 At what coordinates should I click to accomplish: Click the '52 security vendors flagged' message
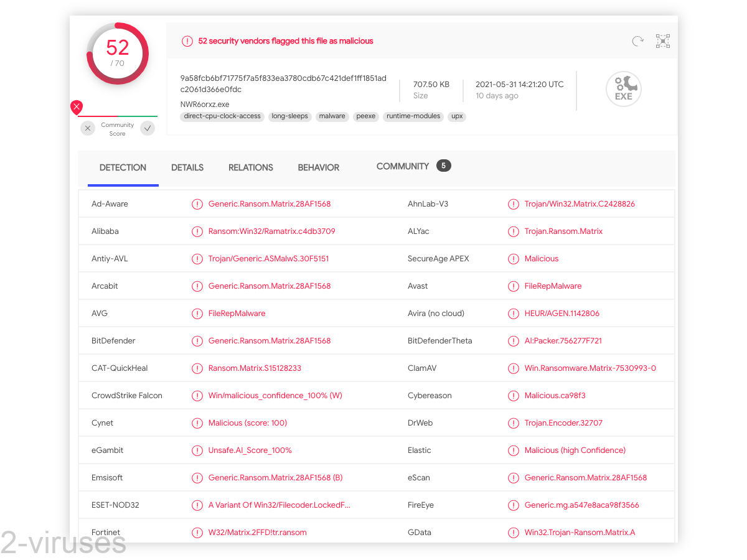286,41
